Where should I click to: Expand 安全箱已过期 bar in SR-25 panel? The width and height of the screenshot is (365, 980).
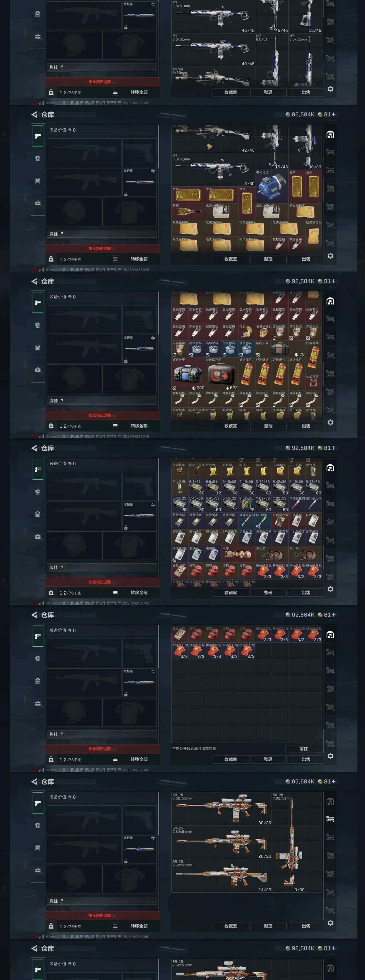(103, 915)
